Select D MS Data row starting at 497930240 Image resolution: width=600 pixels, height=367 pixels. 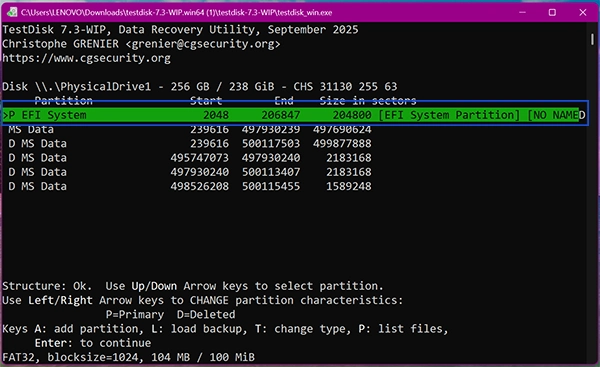pos(189,172)
